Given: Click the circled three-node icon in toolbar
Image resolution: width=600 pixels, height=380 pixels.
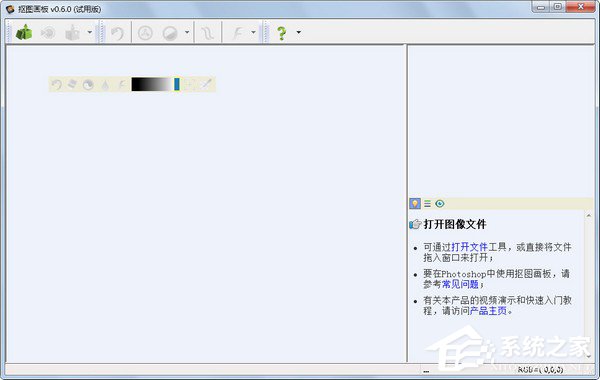Looking at the screenshot, I should coord(145,33).
